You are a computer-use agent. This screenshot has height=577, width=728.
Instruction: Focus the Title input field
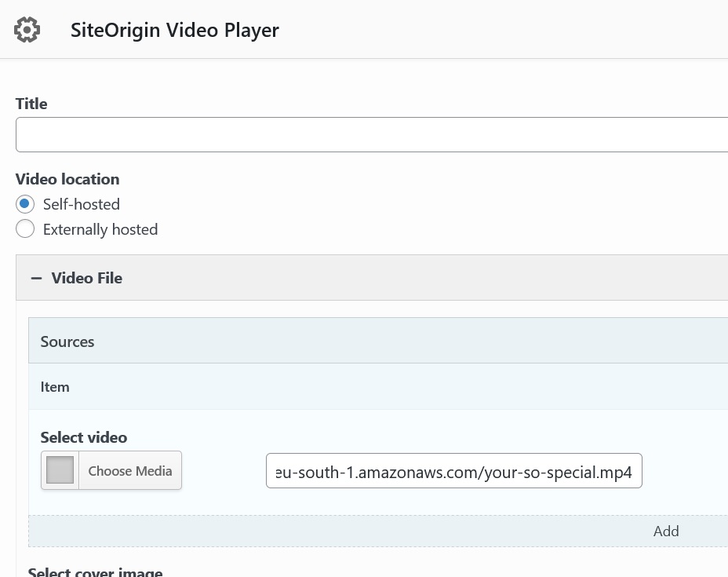coord(371,135)
